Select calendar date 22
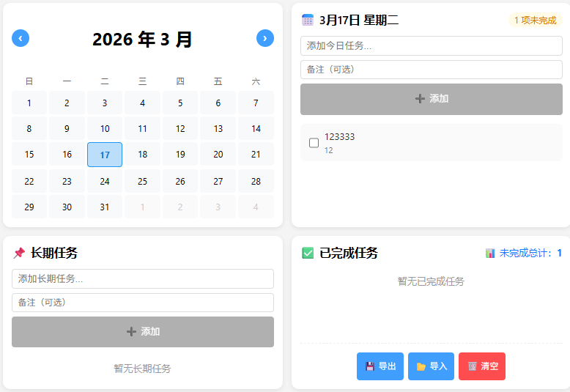 click(29, 181)
